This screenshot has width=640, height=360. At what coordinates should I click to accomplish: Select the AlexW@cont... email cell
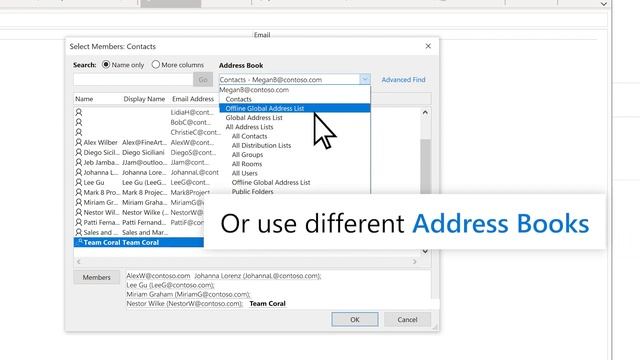pos(192,142)
